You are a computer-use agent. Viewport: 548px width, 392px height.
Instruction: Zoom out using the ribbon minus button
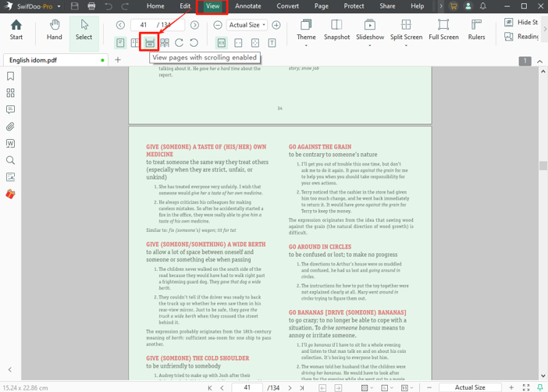click(218, 25)
